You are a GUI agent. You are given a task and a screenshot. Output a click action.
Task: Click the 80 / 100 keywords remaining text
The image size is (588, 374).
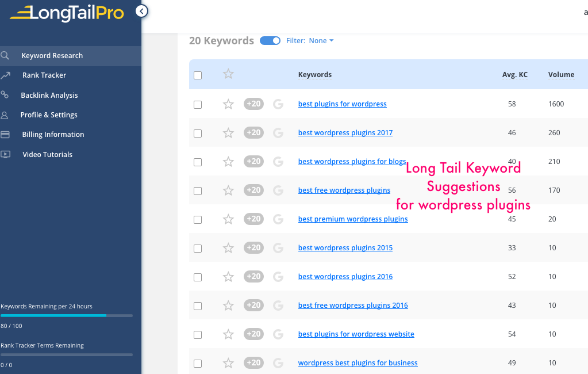coord(11,326)
